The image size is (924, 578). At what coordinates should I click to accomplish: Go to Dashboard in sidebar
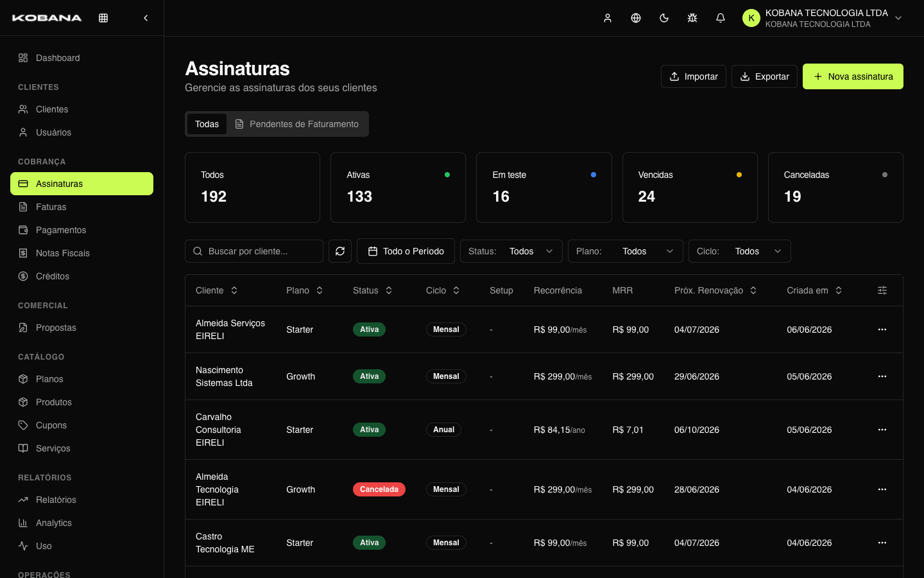coord(81,58)
